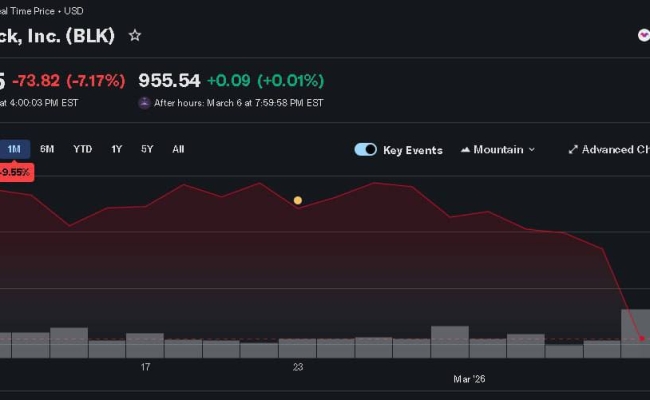Click the star icon to follow BLK

pos(135,35)
